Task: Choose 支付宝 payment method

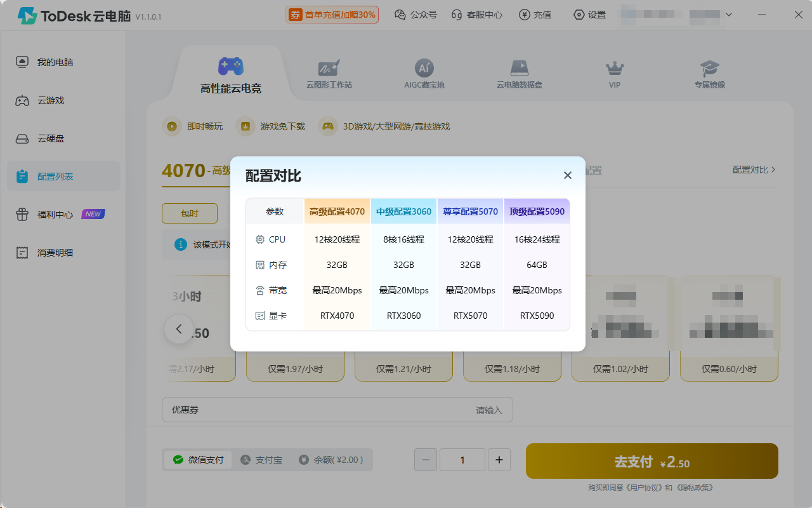Action: point(261,460)
